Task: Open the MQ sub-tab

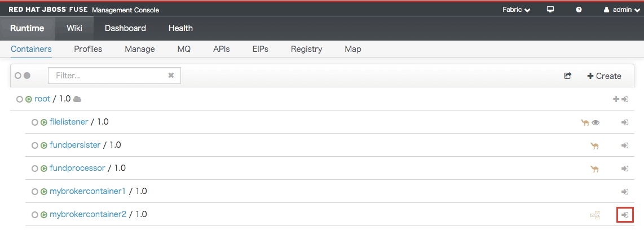Action: tap(184, 49)
